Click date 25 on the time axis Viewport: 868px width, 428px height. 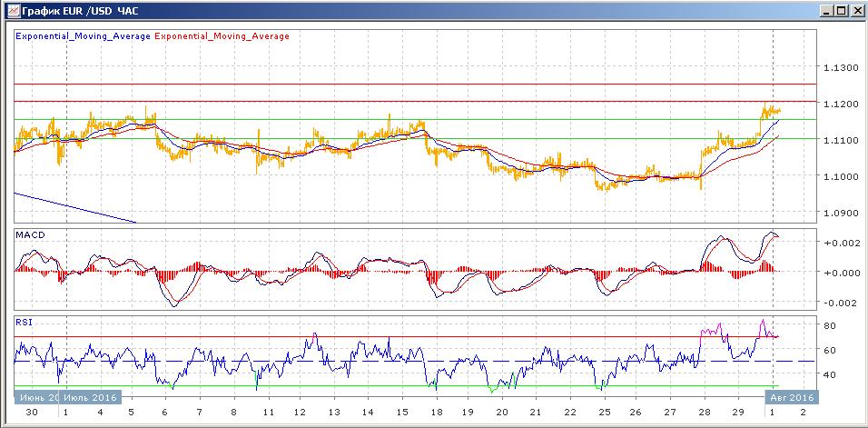[x=604, y=413]
